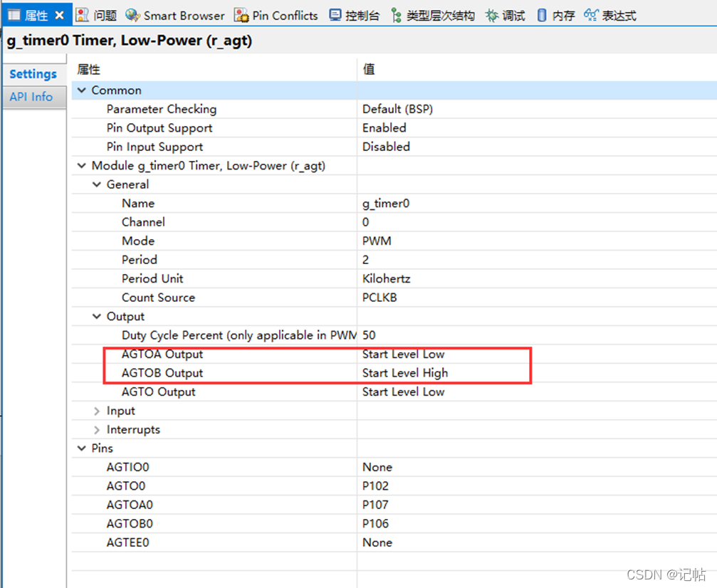Change AGTOA Output value Start Level Low
Screen dimensions: 717x588
pos(403,355)
